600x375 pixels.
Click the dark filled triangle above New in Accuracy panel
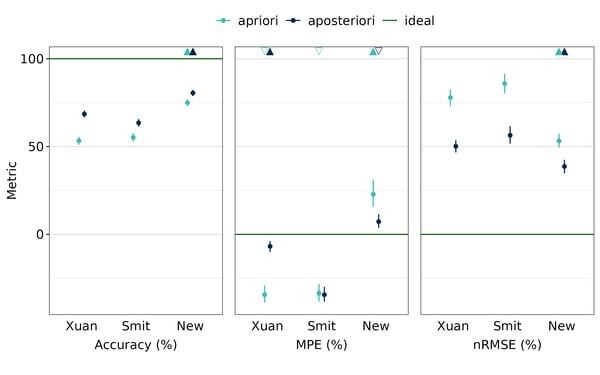193,52
